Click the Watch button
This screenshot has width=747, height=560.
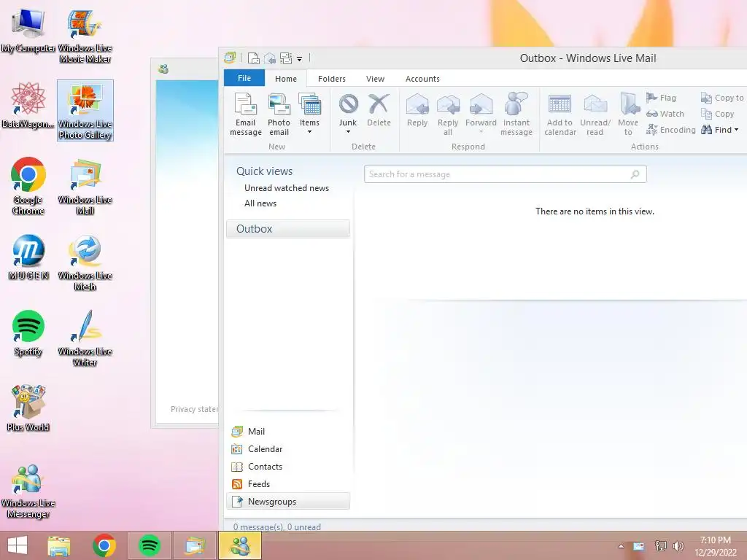665,114
